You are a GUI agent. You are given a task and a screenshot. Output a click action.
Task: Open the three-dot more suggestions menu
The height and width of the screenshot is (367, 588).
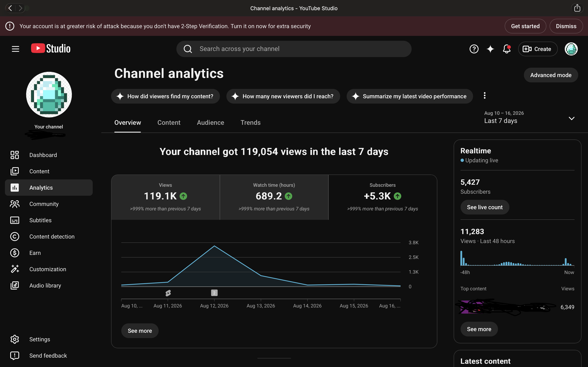[484, 96]
